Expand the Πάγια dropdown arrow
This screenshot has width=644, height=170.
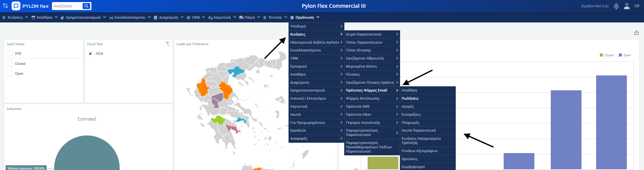(259, 17)
